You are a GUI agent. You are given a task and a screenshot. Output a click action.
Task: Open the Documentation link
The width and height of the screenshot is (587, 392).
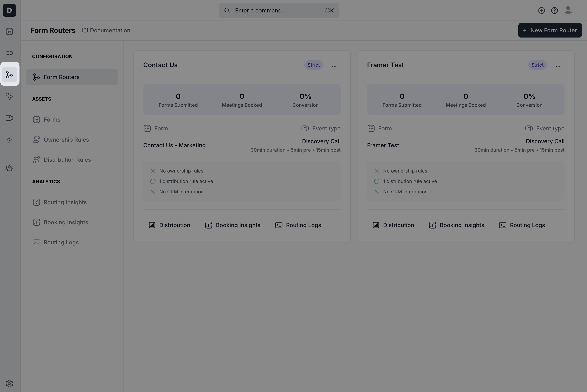107,30
